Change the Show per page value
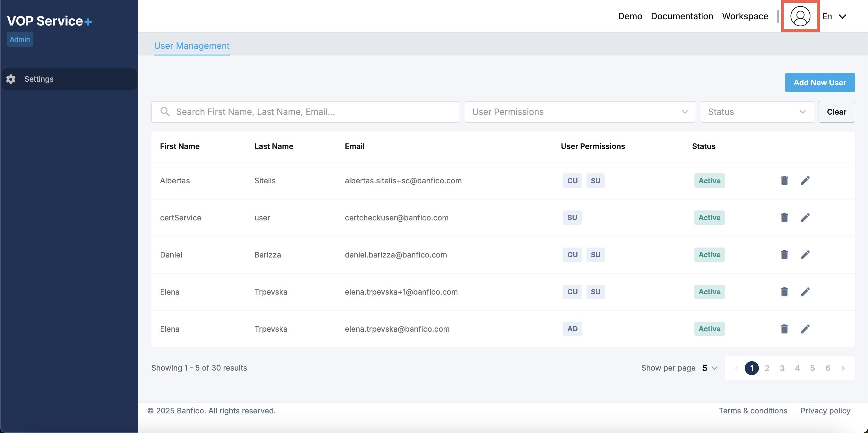Viewport: 868px width, 433px height. (x=709, y=368)
